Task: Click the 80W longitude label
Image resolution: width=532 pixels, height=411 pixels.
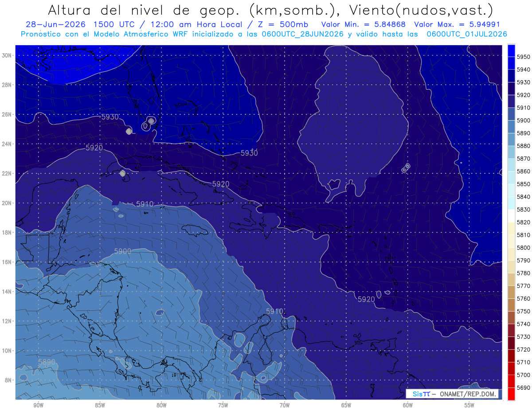Action: click(x=161, y=406)
